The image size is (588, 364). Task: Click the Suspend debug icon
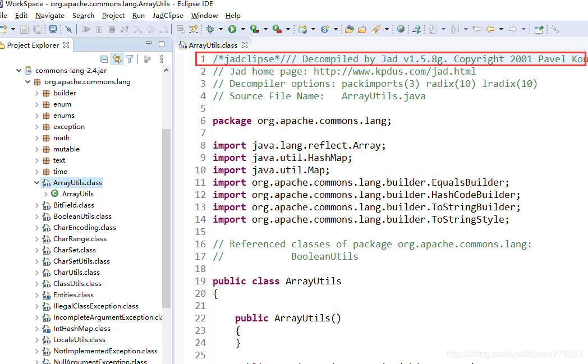point(99,29)
